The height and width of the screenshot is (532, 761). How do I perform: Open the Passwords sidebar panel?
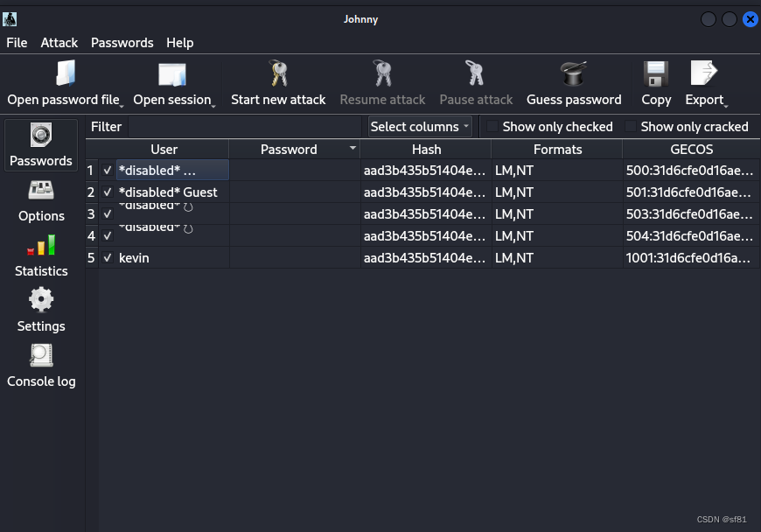(x=41, y=145)
